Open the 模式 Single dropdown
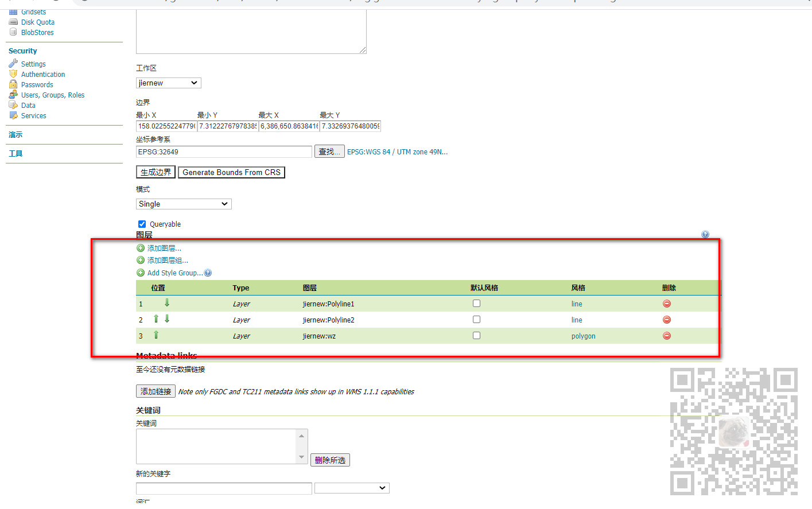This screenshot has height=509, width=812. tap(184, 204)
